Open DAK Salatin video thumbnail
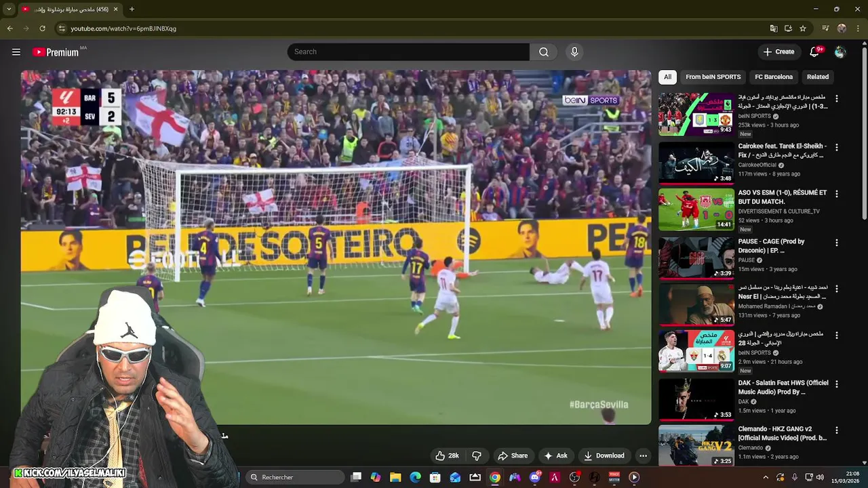Viewport: 868px width, 488px height. tap(696, 399)
